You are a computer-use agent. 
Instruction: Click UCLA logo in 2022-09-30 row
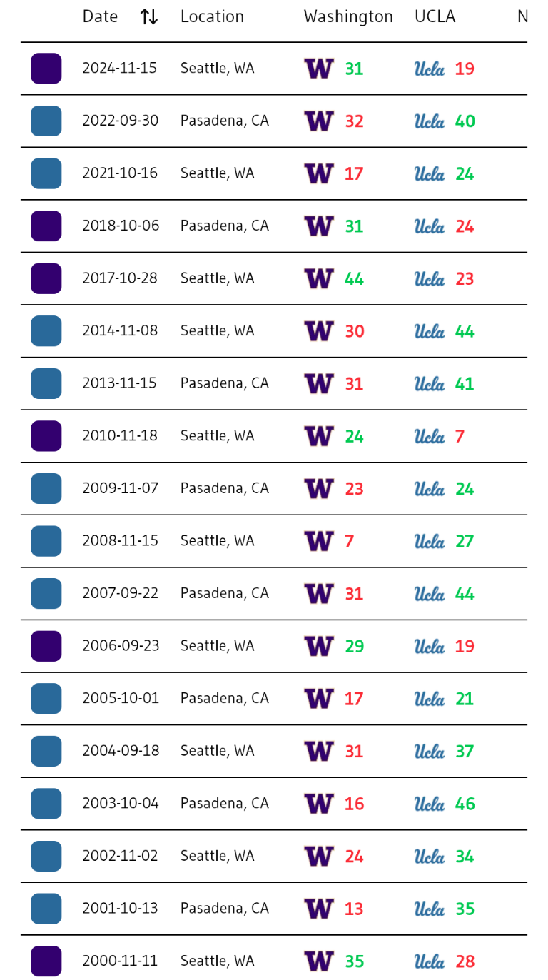(x=430, y=121)
